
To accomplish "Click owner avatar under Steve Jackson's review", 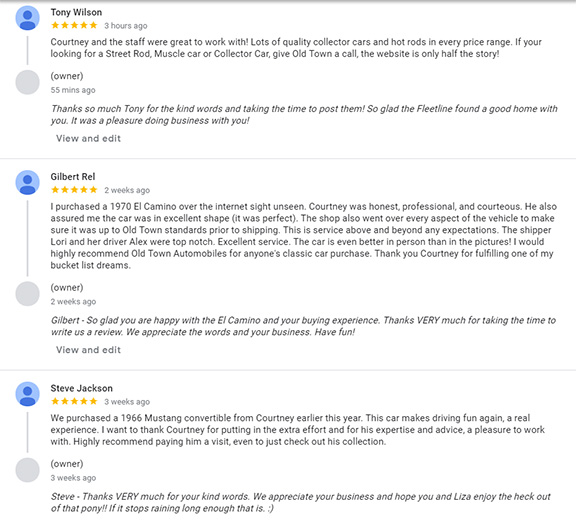I will point(28,470).
